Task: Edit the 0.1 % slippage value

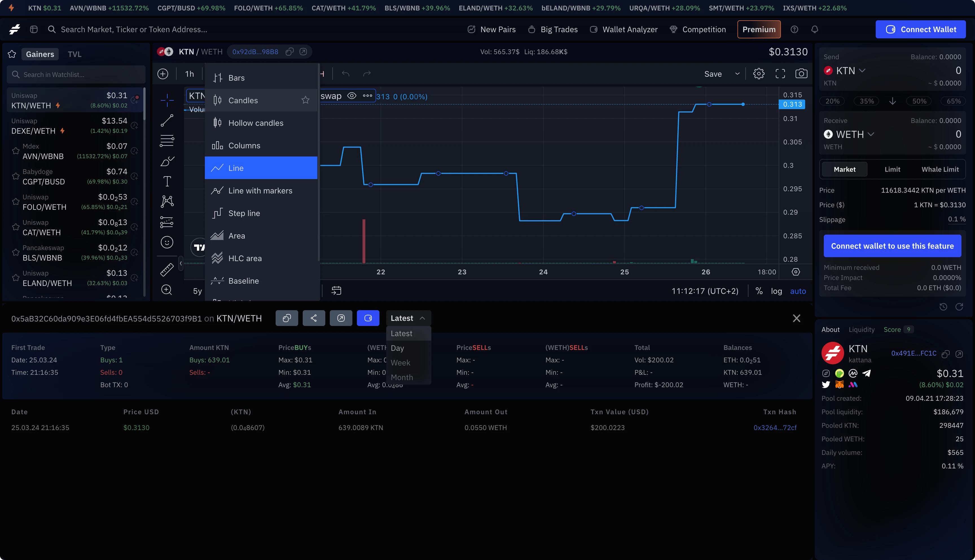Action: [957, 219]
